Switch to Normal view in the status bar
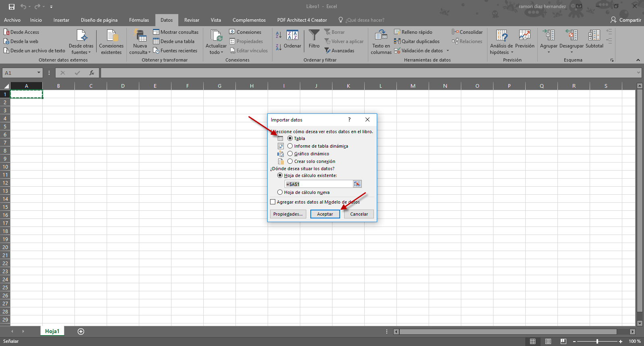The width and height of the screenshot is (644, 346). click(533, 341)
